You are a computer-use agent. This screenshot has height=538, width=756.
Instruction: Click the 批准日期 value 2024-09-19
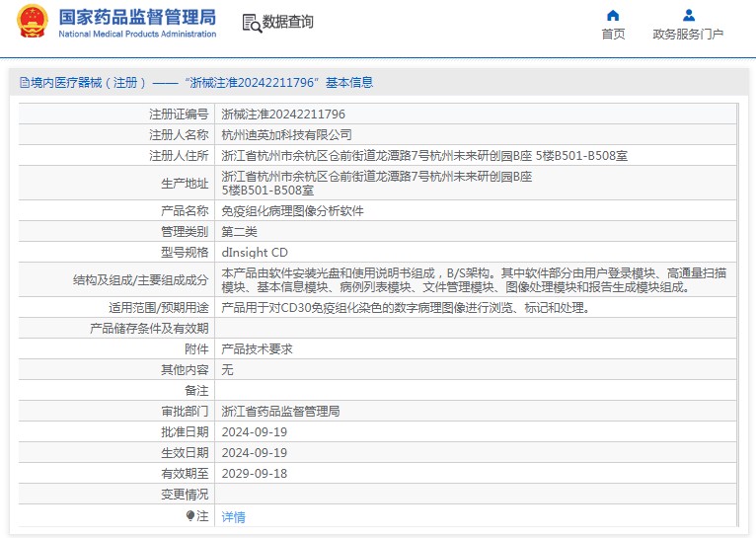[x=254, y=432]
